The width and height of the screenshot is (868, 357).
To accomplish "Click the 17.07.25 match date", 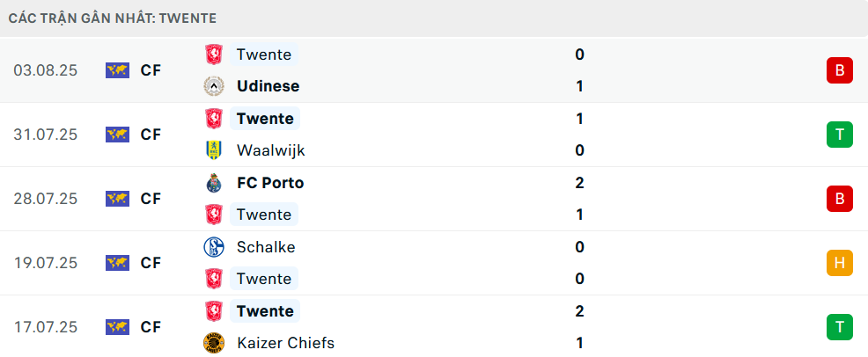I will click(46, 327).
